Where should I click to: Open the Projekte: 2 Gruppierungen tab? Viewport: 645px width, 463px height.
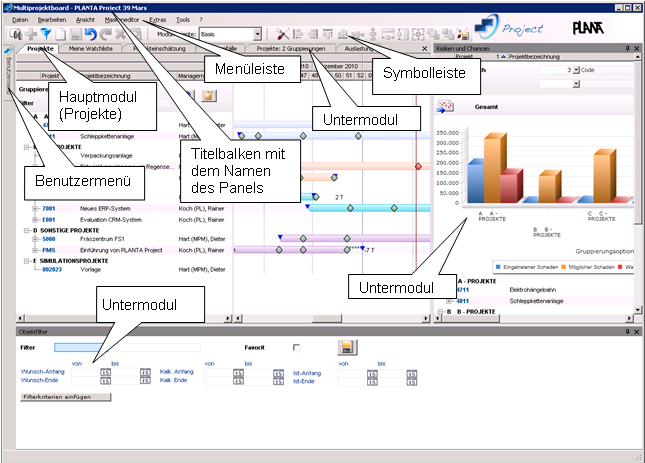(291, 49)
